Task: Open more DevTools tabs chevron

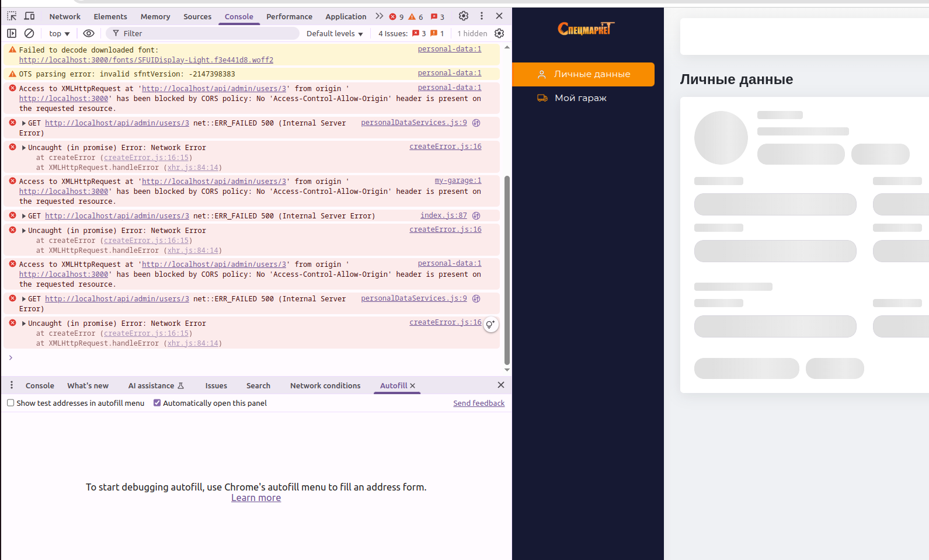Action: point(380,16)
